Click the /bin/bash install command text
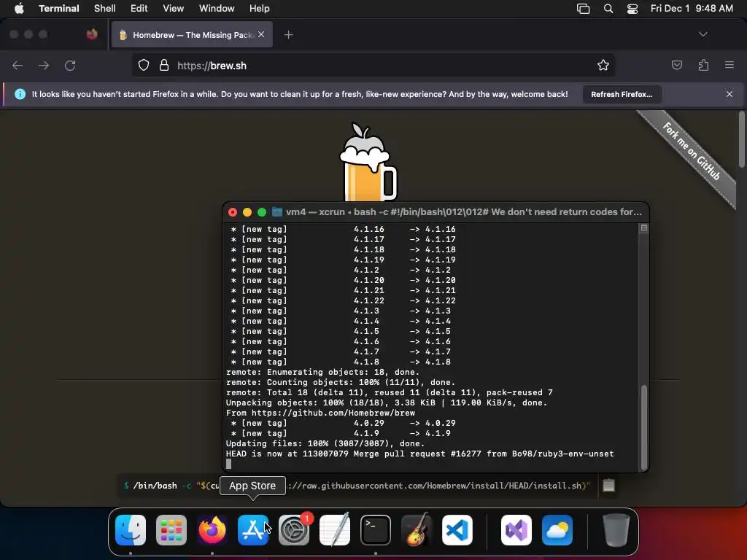This screenshot has width=747, height=560. [x=356, y=486]
